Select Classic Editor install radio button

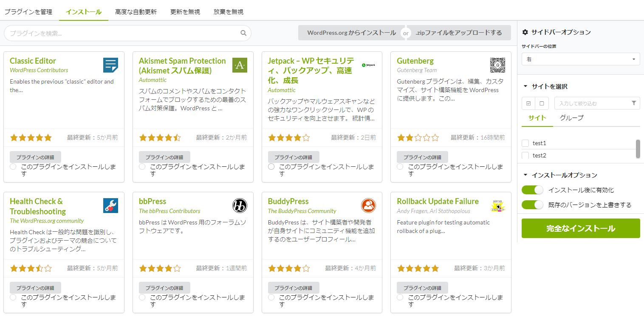[x=13, y=166]
